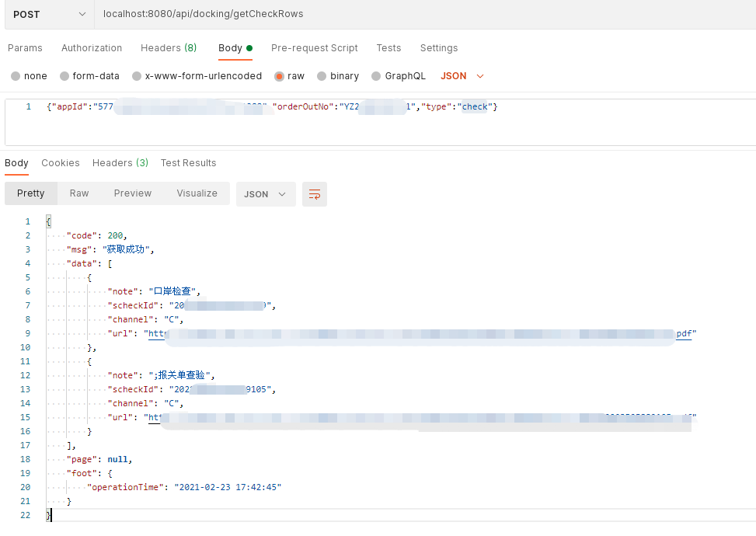Select the binary body radio option
The height and width of the screenshot is (536, 756).
tap(322, 76)
